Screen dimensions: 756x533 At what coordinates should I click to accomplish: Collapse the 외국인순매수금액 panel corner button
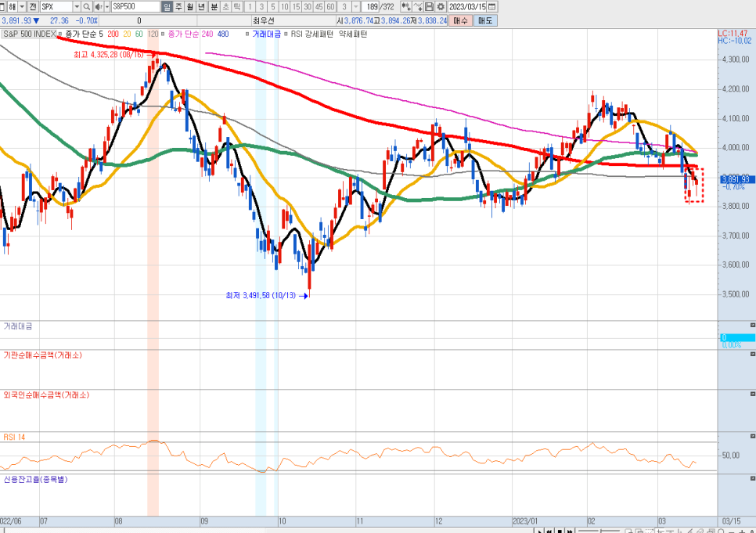(753, 394)
